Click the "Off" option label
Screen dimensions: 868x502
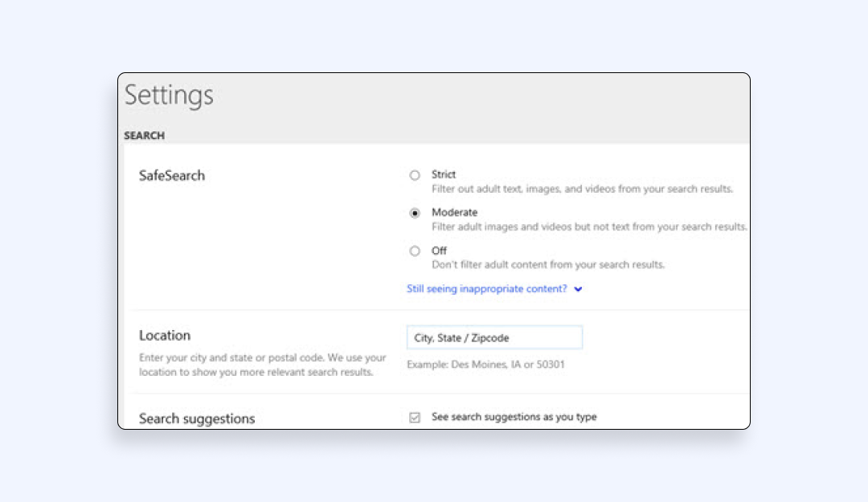click(x=439, y=251)
